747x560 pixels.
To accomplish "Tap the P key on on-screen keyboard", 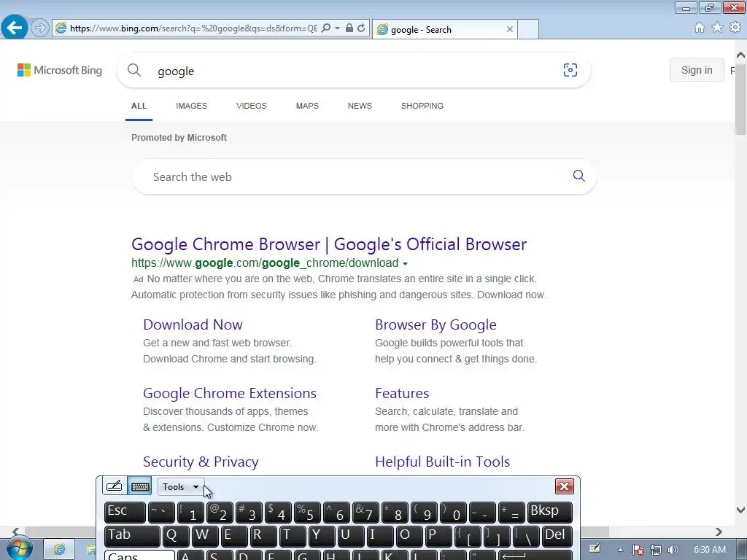I will (x=438, y=536).
